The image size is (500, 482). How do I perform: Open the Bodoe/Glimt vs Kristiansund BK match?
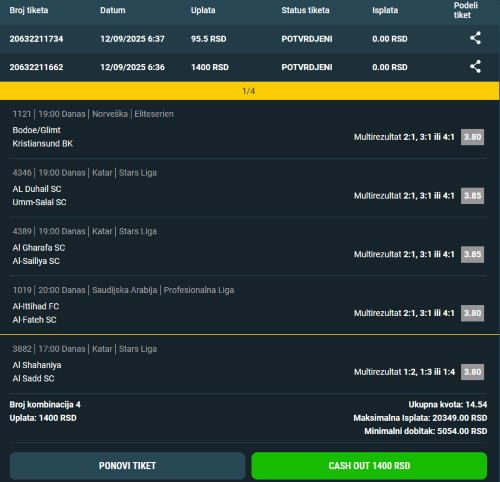point(43,137)
